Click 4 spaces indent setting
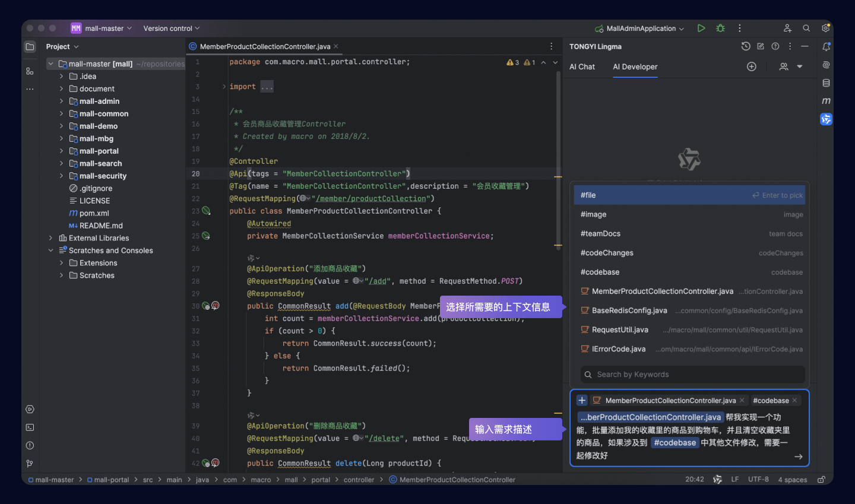 click(793, 480)
